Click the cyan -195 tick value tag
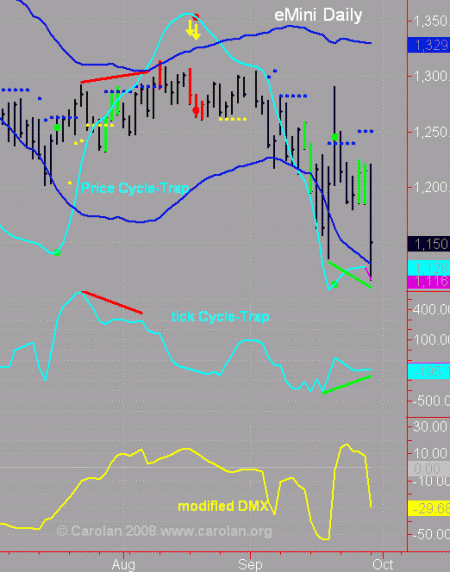This screenshot has height=572, width=450. point(429,371)
